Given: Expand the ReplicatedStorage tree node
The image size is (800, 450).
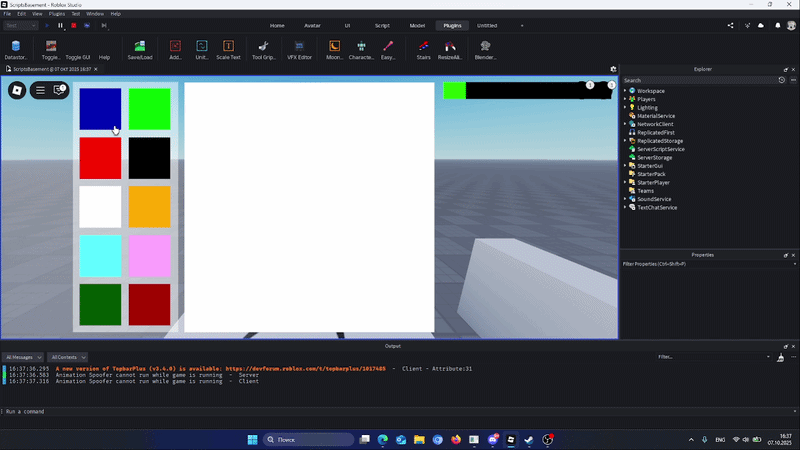Looking at the screenshot, I should tap(625, 141).
